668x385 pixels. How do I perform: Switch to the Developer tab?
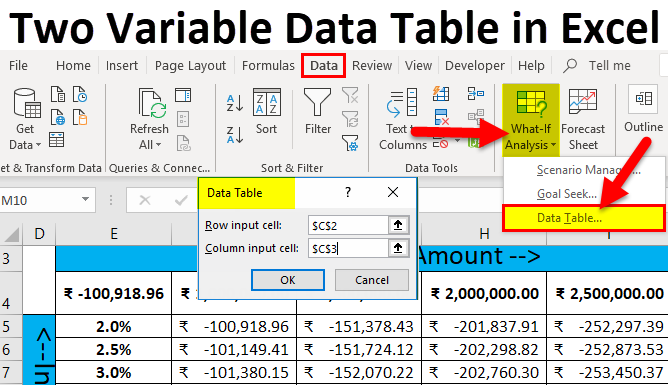475,66
